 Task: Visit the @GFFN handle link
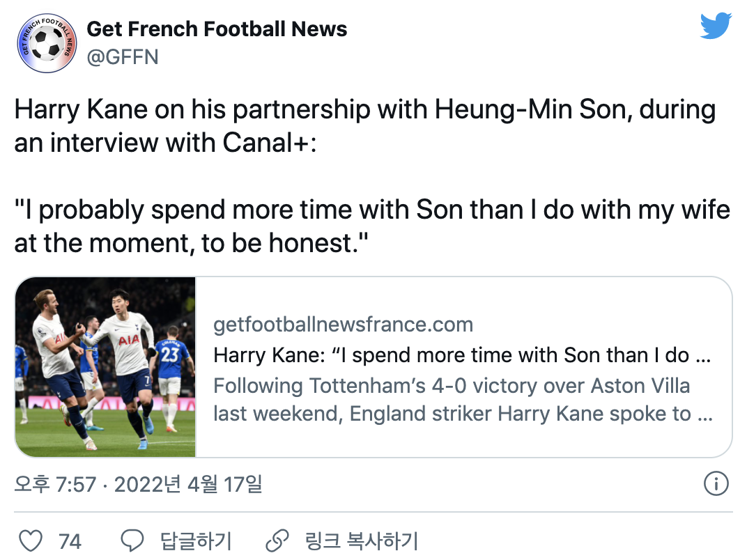(123, 57)
